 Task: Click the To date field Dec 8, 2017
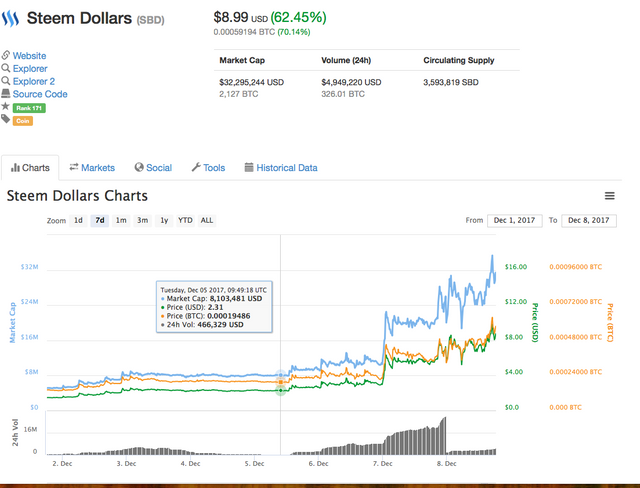click(589, 220)
